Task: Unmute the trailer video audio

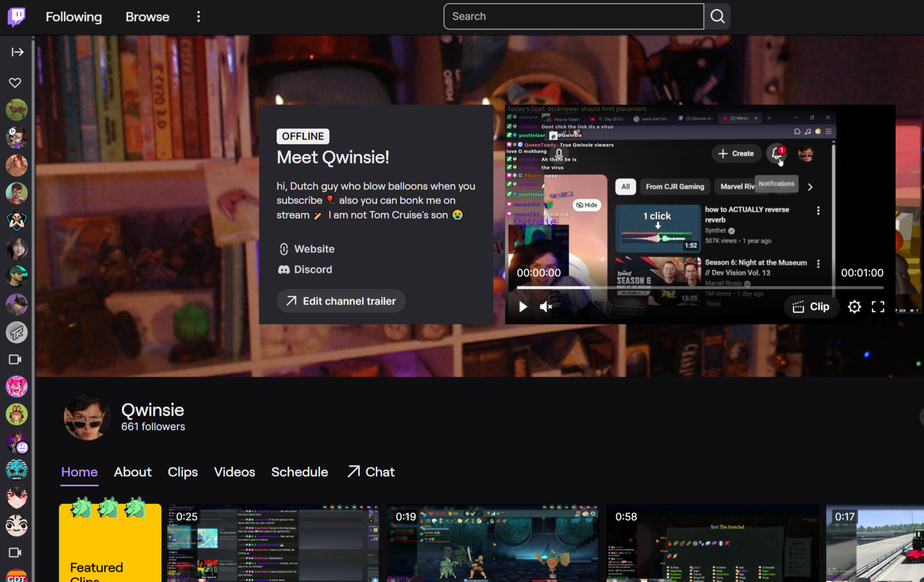Action: click(x=546, y=307)
